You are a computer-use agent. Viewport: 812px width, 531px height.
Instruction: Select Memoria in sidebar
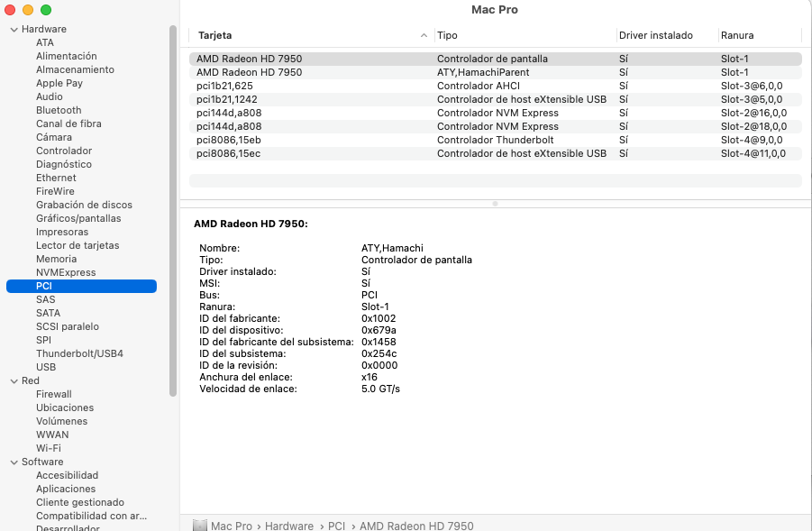pyautogui.click(x=56, y=259)
